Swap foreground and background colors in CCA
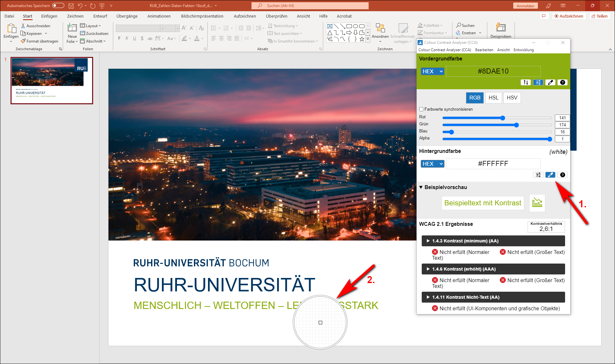 [x=526, y=82]
